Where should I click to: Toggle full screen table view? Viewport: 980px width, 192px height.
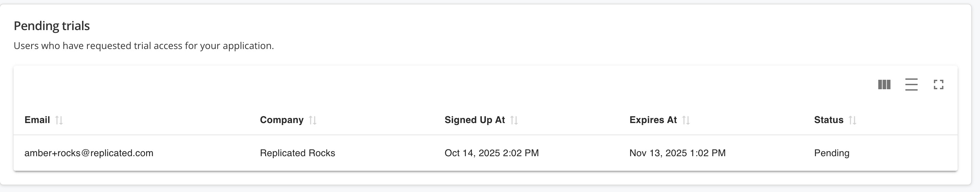coord(939,85)
